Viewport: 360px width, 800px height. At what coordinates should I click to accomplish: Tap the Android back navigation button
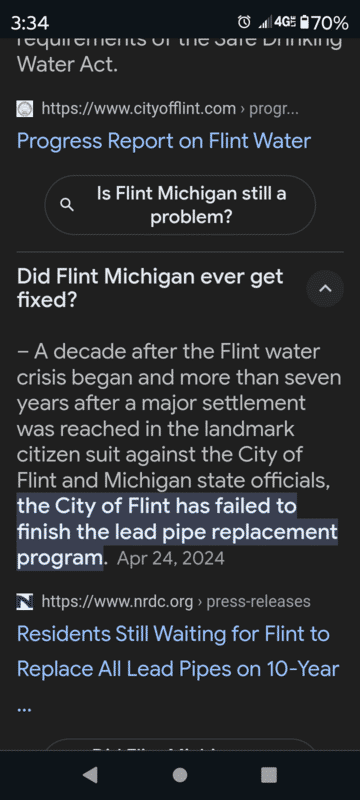click(x=91, y=775)
